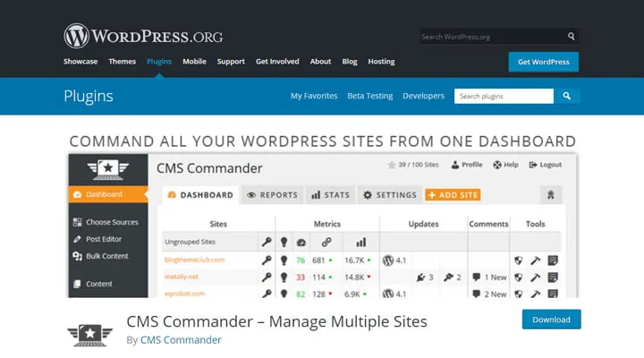Screen dimensions: 644x358
Task: Switch to the Dashboard tab
Action: click(x=200, y=195)
